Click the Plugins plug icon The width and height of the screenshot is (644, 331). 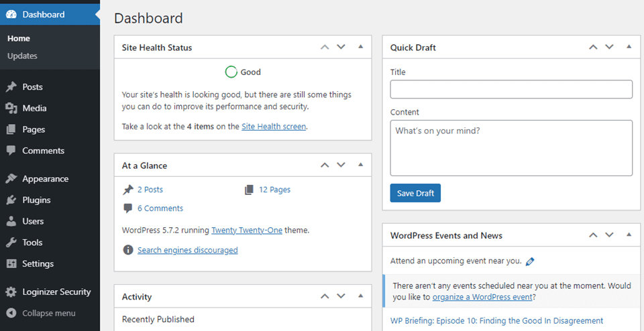(x=11, y=200)
